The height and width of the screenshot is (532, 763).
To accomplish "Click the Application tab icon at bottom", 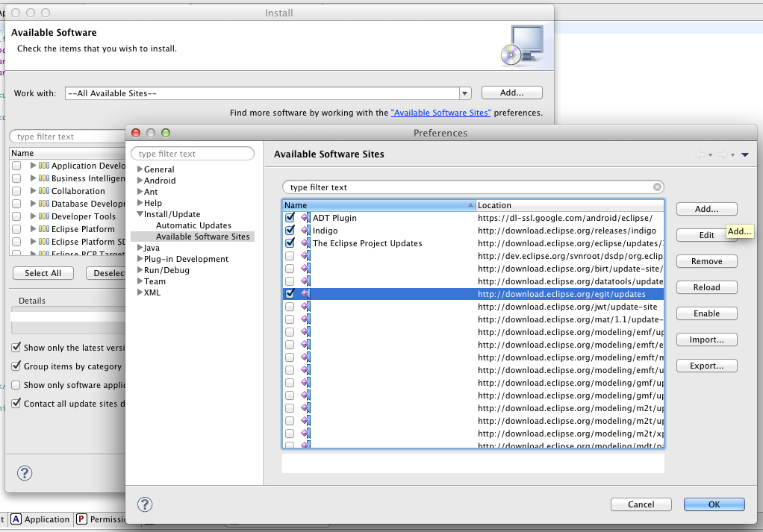I will tap(16, 519).
